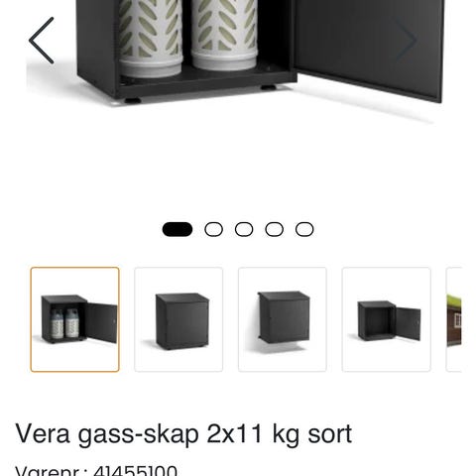Click open cabinet door in main photo
The image size is (476, 476).
[x=369, y=45]
